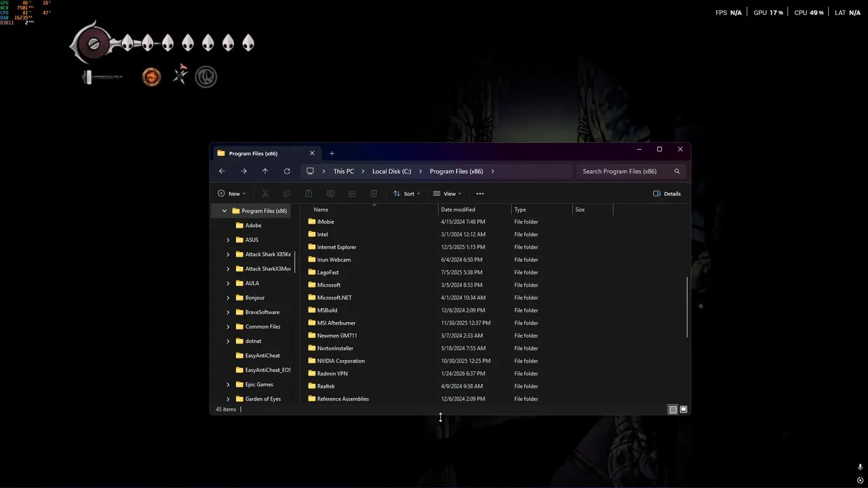Select EasyAntiCheat in the navigation tree
868x488 pixels.
pos(262,356)
